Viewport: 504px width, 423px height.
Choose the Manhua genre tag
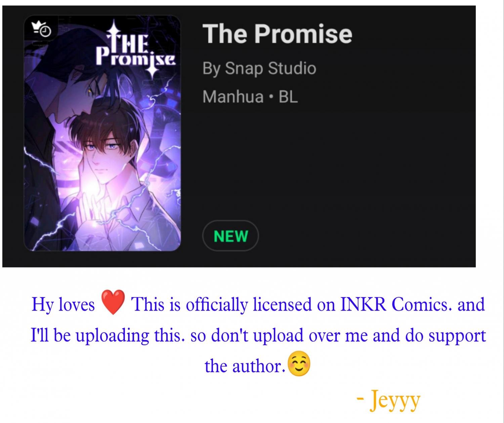coord(233,97)
